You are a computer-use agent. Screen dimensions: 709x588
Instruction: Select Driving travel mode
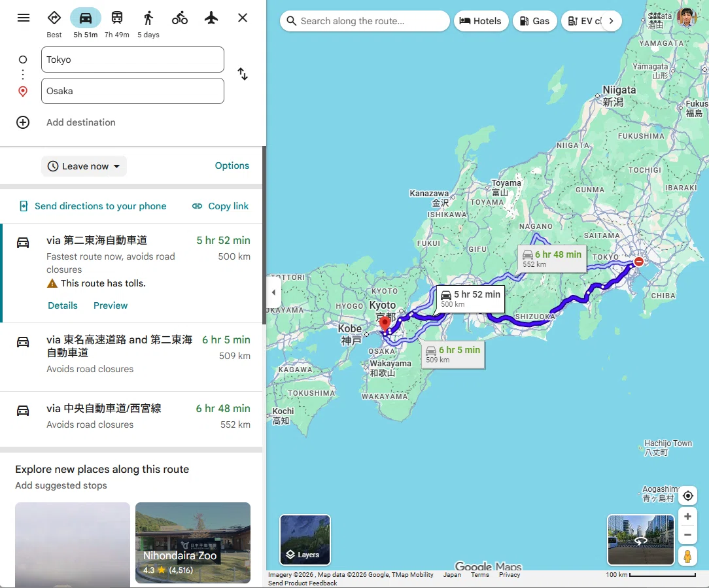[x=86, y=24]
